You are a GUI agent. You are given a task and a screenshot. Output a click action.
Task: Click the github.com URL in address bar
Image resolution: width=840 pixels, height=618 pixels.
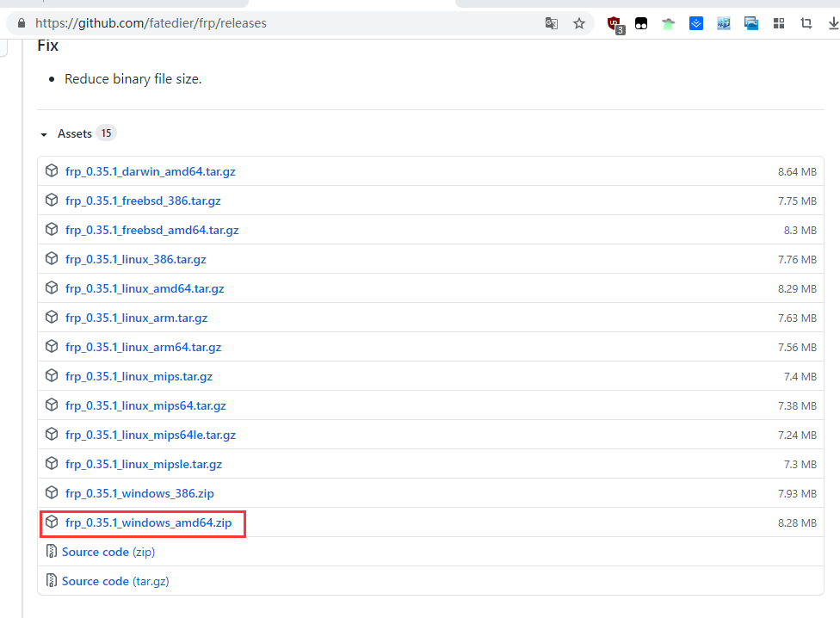(x=151, y=23)
